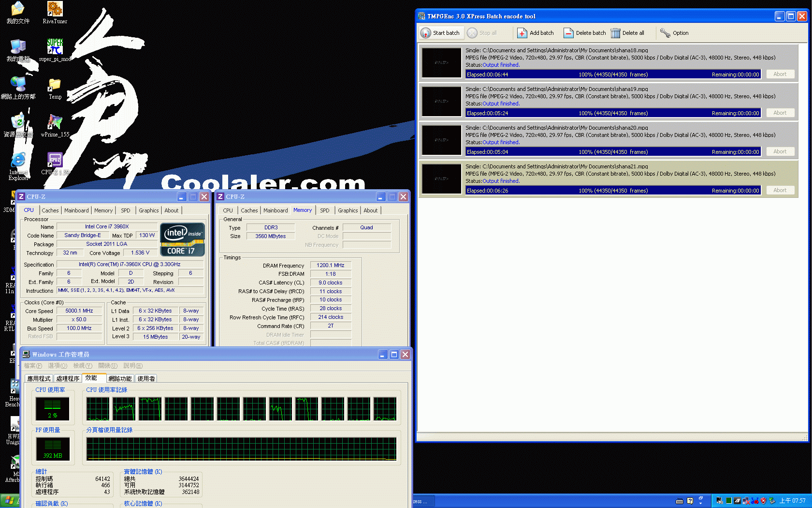Switch to Caches tab in right CPU-Z
This screenshot has height=508, width=812.
(x=249, y=210)
